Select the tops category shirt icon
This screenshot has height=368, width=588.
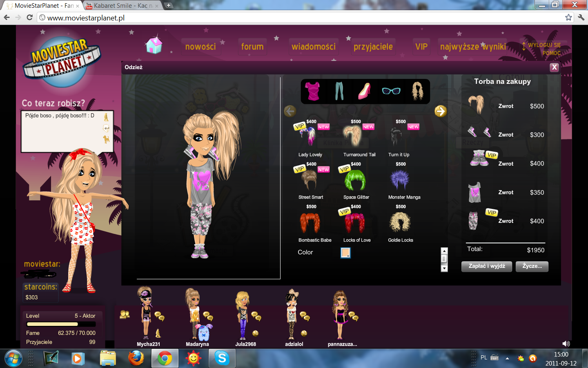click(x=313, y=91)
